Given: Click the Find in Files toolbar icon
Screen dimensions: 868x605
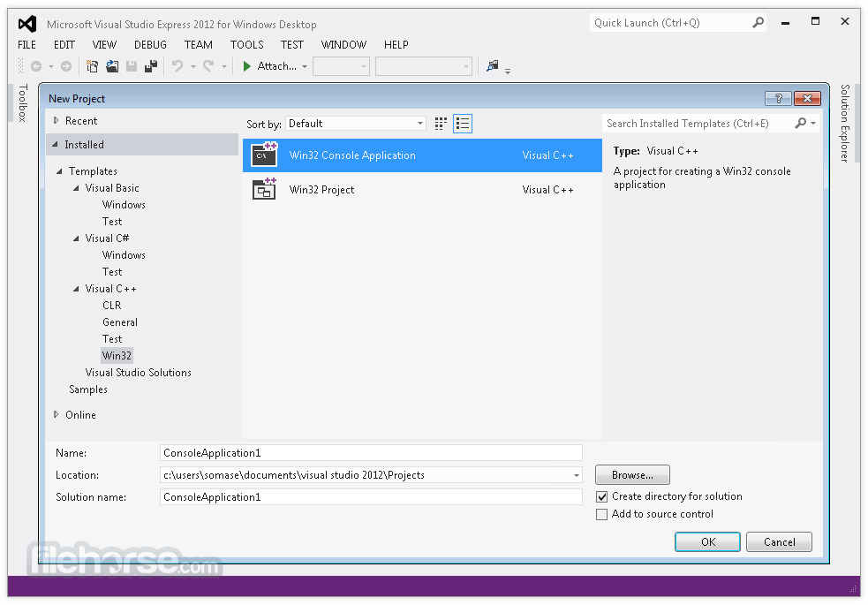Looking at the screenshot, I should tap(492, 66).
